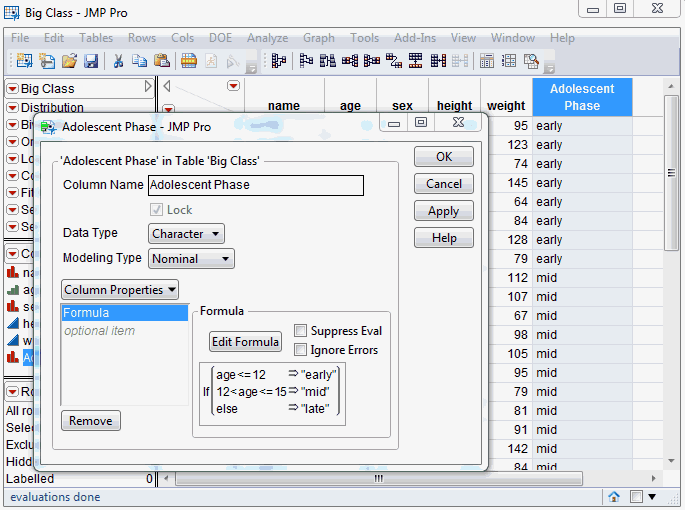Enable the Suppress Eval checkbox

tap(301, 331)
